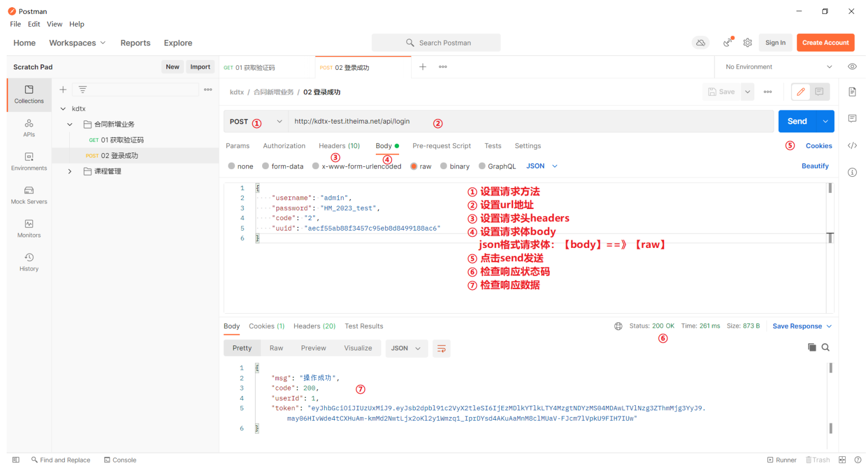Screen dimensions: 868x468
Task: Open comments icon in right sidebar
Action: pos(852,118)
